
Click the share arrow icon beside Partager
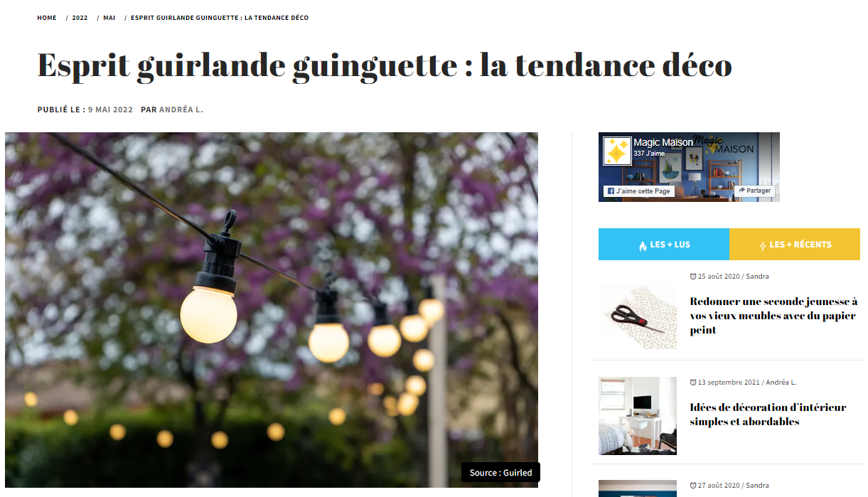(x=741, y=191)
